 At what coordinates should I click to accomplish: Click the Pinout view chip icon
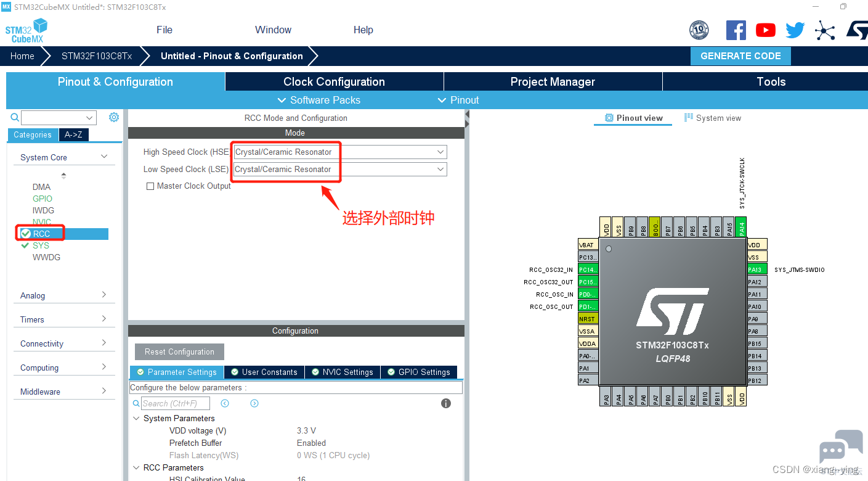tap(609, 118)
